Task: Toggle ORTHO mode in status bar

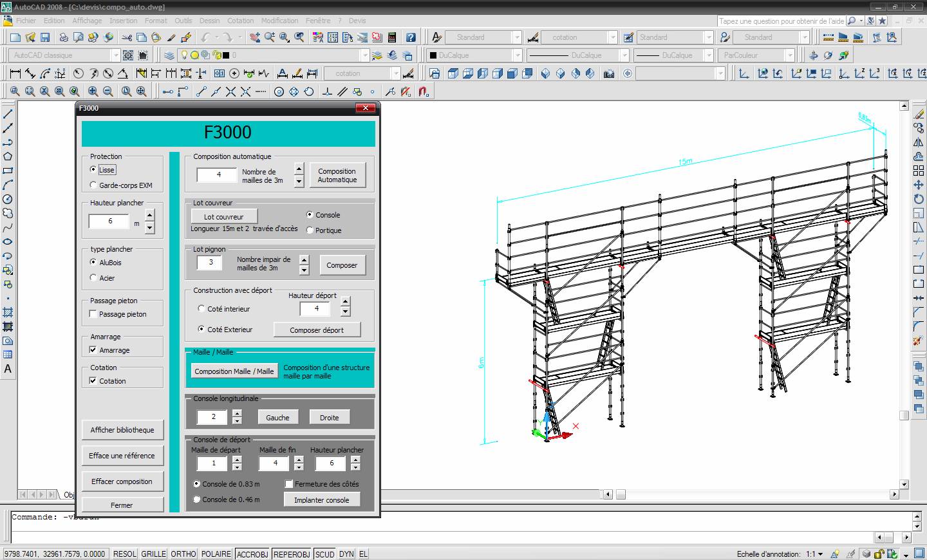Action: click(x=183, y=554)
